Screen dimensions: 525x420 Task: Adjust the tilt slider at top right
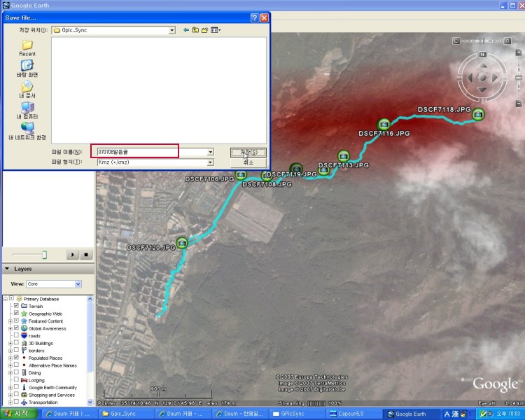(482, 41)
